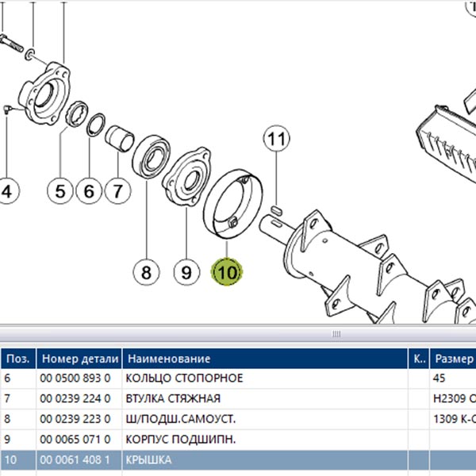Select the КОРПУС ПОДШИПН. table row
The width and height of the screenshot is (476, 476).
[238, 440]
